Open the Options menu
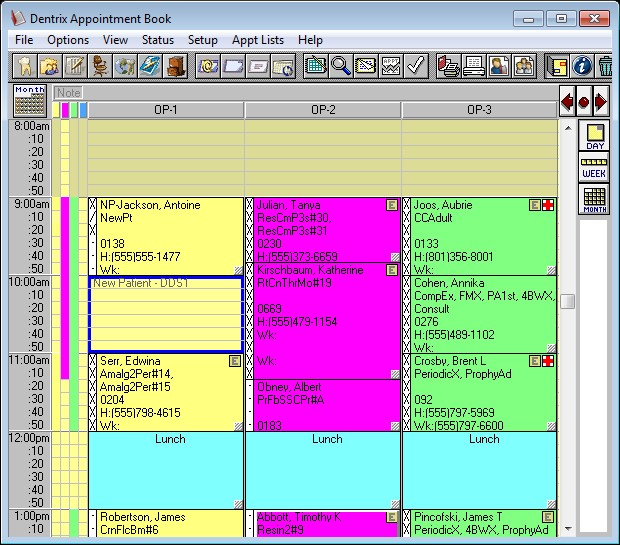 coord(68,40)
